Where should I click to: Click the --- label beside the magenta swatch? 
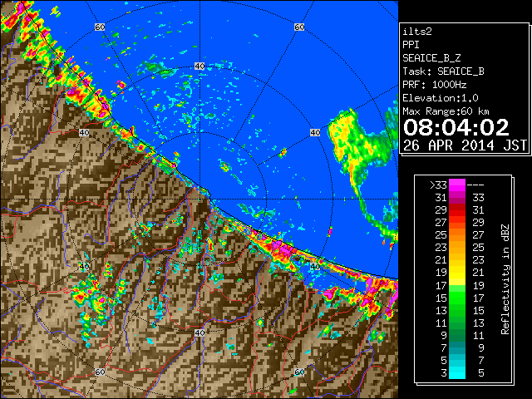tap(475, 185)
